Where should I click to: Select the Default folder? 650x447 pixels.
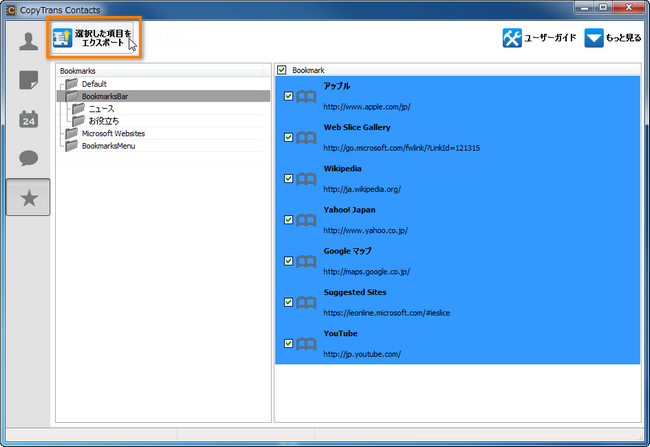(x=163, y=84)
